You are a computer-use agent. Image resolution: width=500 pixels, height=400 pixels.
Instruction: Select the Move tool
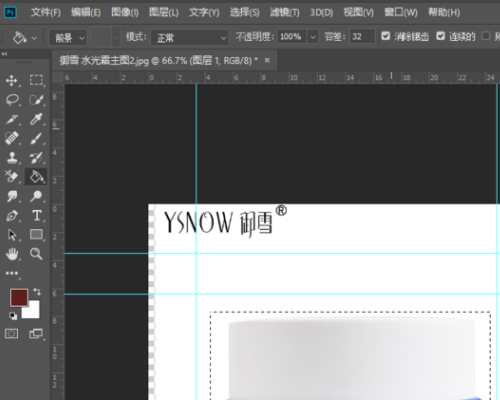point(12,80)
